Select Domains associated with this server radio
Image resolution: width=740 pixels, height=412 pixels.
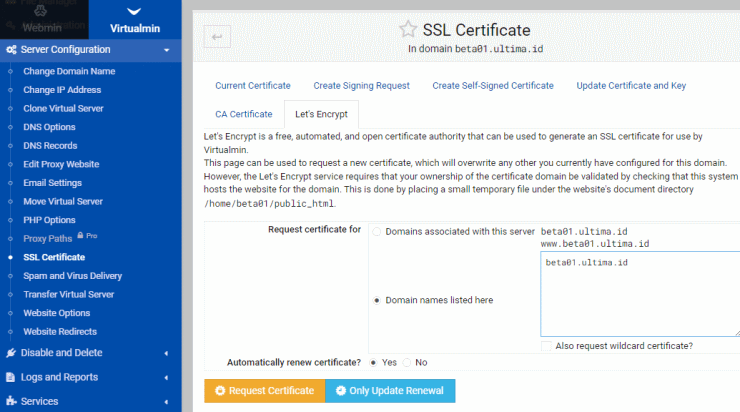(x=377, y=232)
